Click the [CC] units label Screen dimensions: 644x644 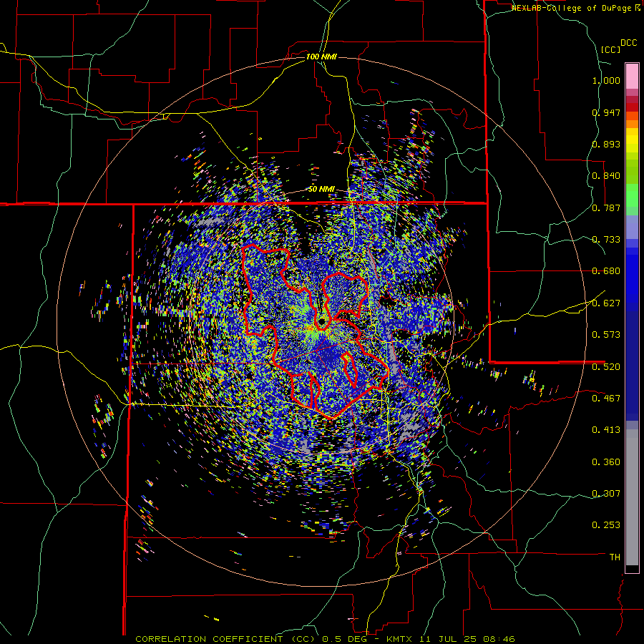[611, 49]
